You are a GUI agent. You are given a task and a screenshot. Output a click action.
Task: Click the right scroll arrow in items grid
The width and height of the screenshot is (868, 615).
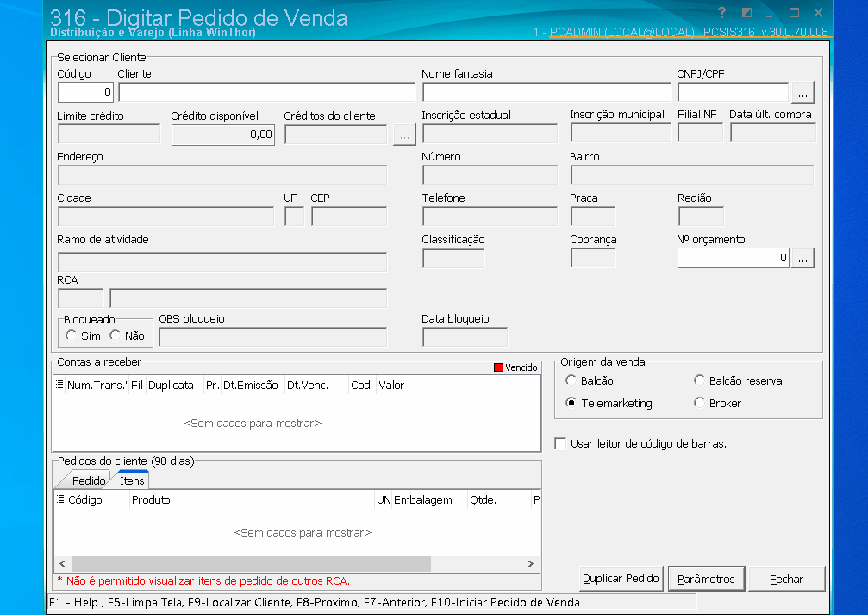531,563
